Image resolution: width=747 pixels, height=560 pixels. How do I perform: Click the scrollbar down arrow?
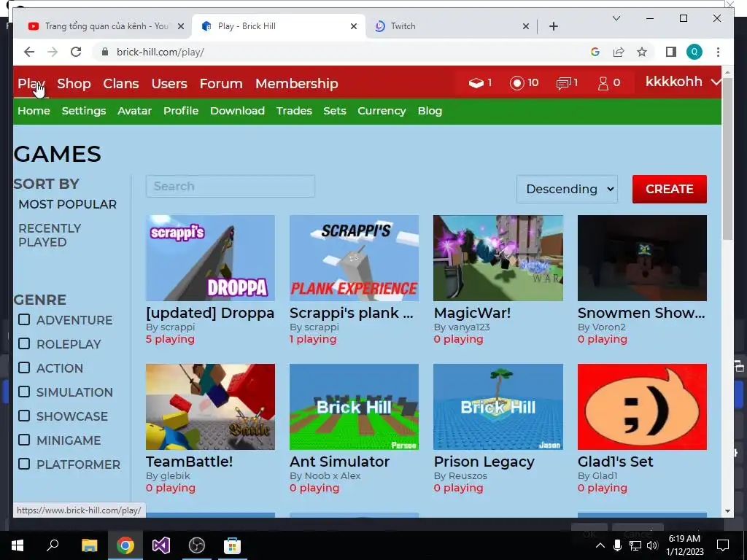(x=727, y=511)
